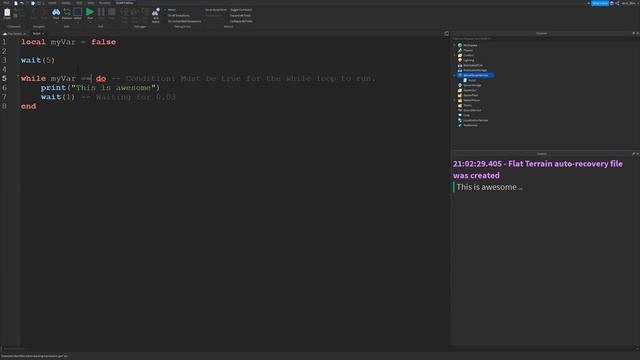
Task: Click Go to Script Error
Action: (216, 10)
